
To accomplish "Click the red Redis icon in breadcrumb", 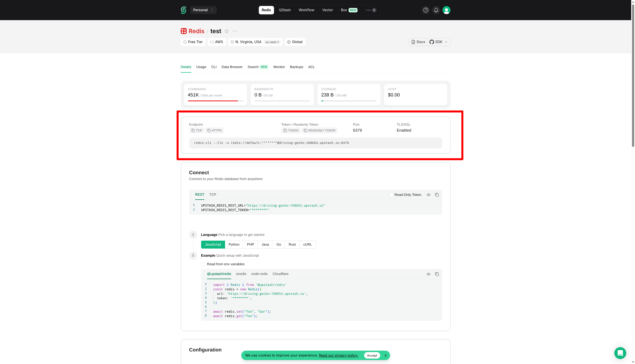I will [184, 31].
